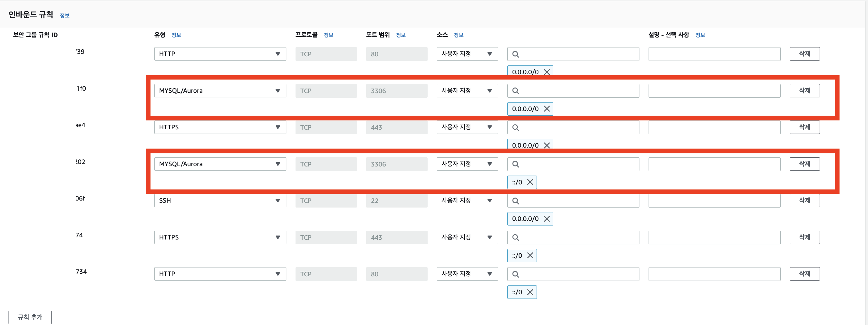Image resolution: width=868 pixels, height=325 pixels.
Task: Open 사용자 지정 source dropdown for HTTPS rule ae4
Action: [467, 127]
